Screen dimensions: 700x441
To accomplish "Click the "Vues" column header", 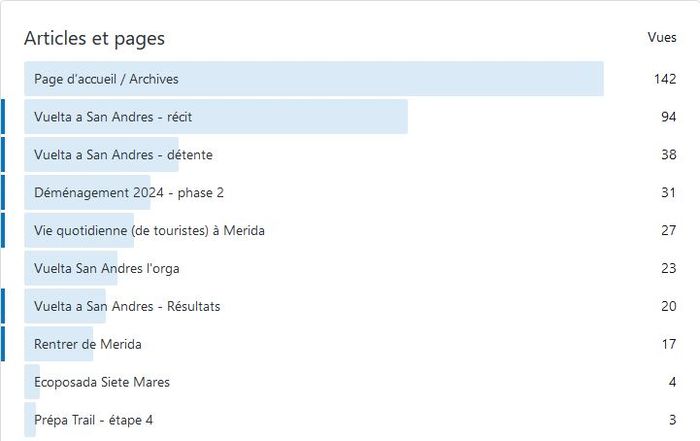I will 662,37.
